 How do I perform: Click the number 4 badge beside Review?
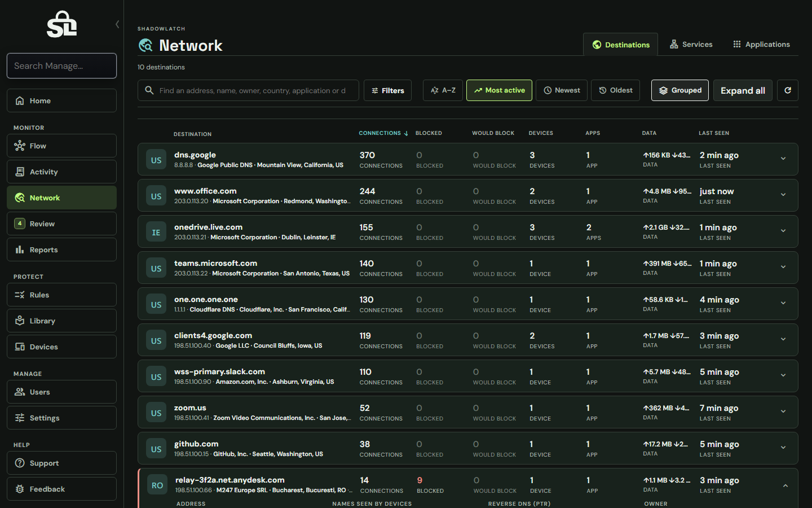click(20, 224)
